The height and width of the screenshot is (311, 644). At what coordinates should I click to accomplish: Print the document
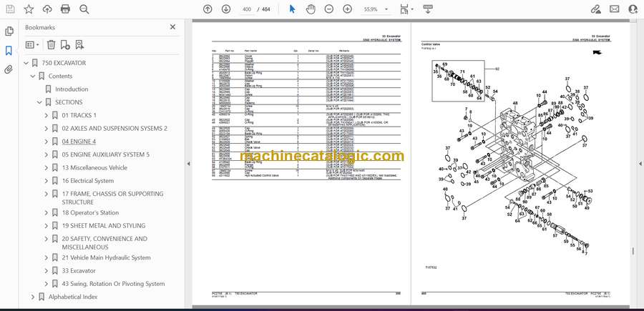pyautogui.click(x=65, y=9)
